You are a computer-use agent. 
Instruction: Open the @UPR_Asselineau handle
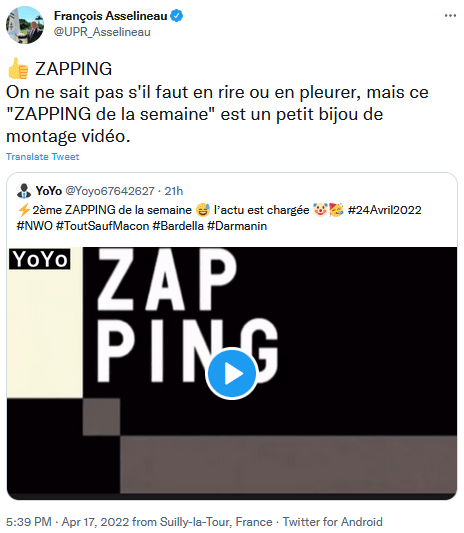[102, 32]
